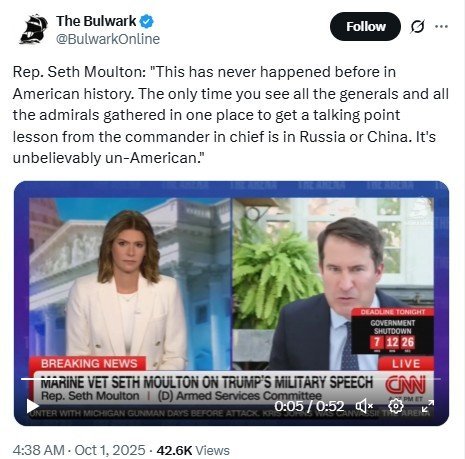Viewport: 465px width, 459px height.
Task: Open video settings gear icon
Action: 396,406
